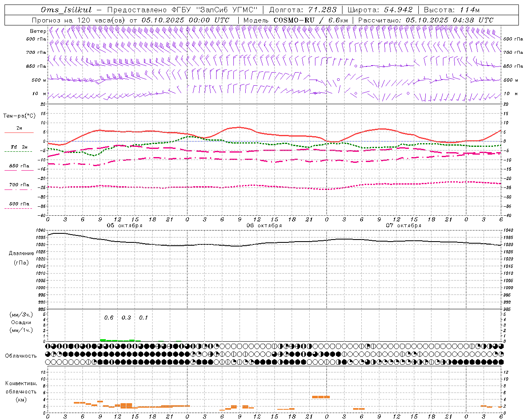Select the "Тем-ра(°C)" temperature axis label

click(x=19, y=116)
